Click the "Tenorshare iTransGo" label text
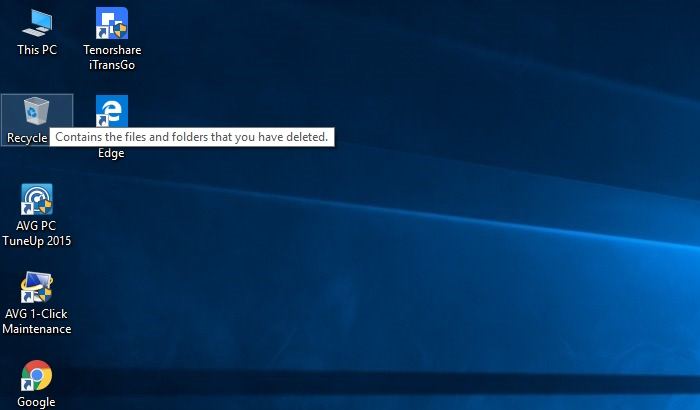This screenshot has width=700, height=410. [112, 57]
